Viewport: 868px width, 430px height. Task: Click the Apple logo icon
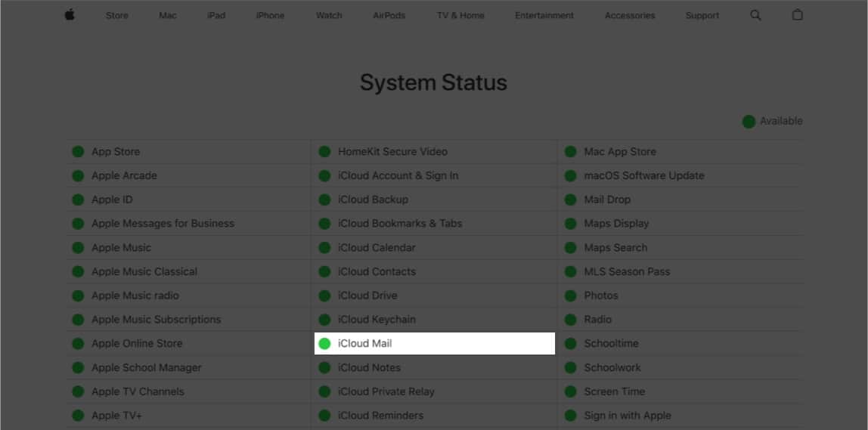(x=70, y=15)
